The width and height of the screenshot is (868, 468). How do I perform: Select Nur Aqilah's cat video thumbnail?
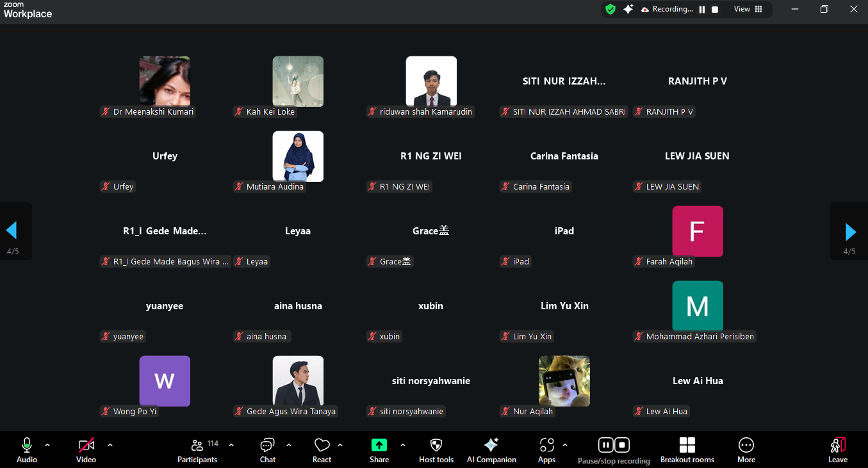pyautogui.click(x=564, y=381)
